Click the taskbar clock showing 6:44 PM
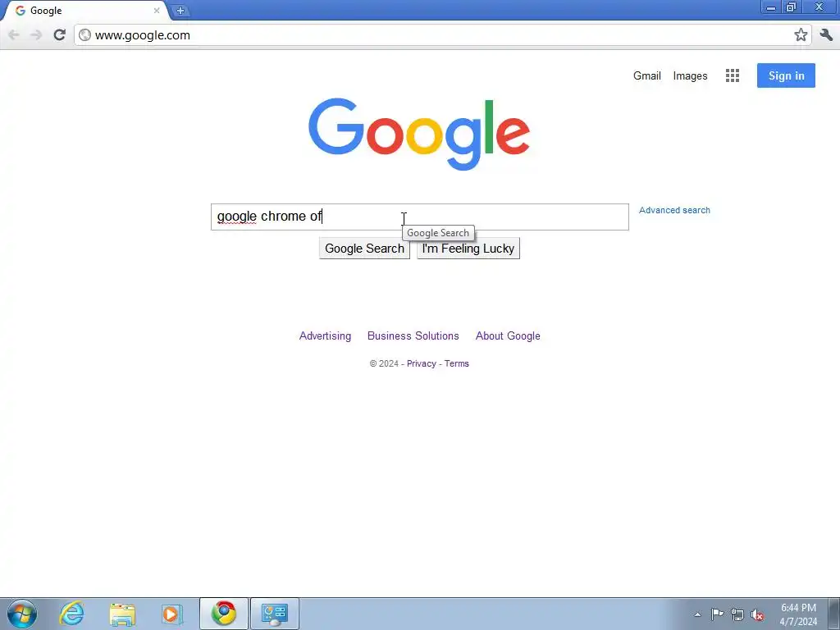Screen dimensions: 840x630 point(798,614)
